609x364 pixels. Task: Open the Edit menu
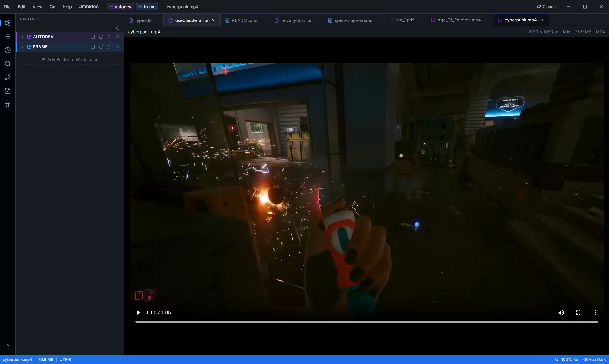[x=22, y=7]
